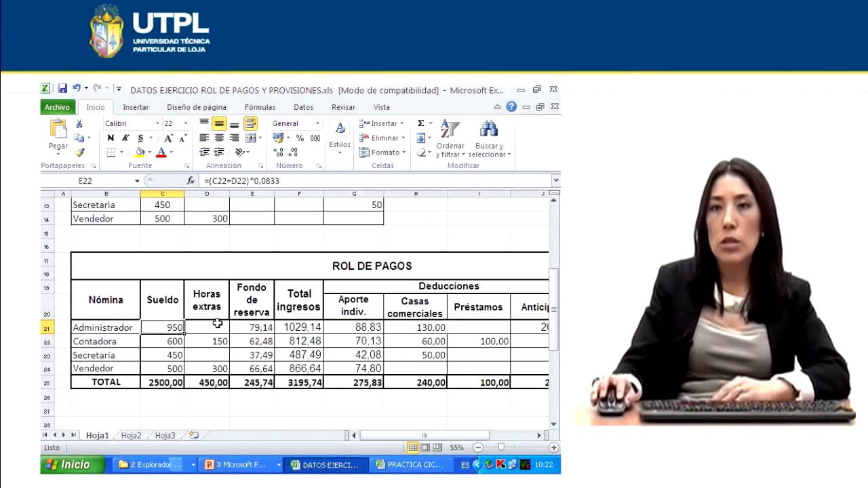This screenshot has width=868, height=488.
Task: Apply percent style format
Action: tap(300, 138)
